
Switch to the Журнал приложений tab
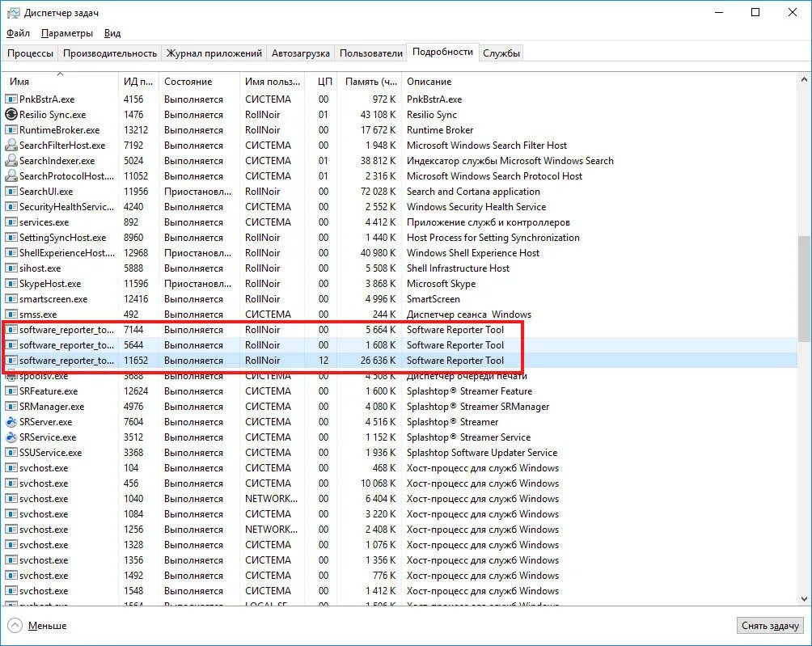pos(214,53)
